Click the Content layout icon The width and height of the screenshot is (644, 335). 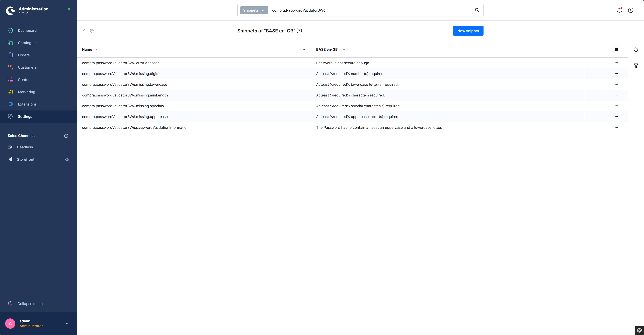tap(10, 79)
